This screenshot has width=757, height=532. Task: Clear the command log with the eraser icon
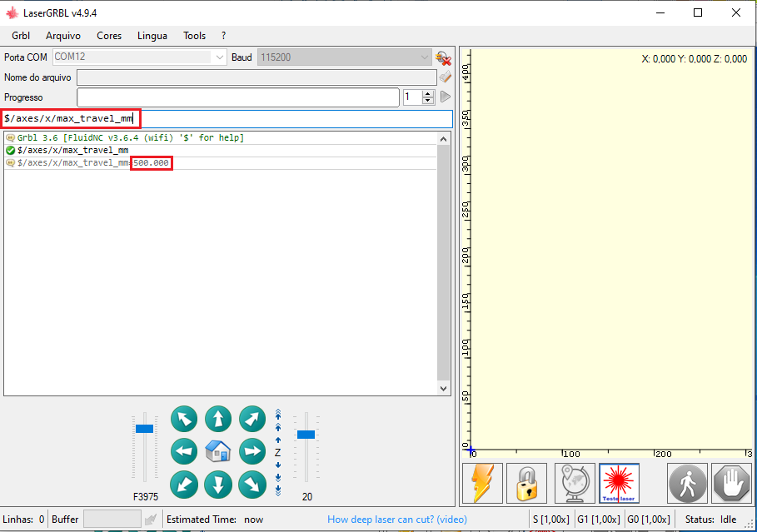point(444,77)
